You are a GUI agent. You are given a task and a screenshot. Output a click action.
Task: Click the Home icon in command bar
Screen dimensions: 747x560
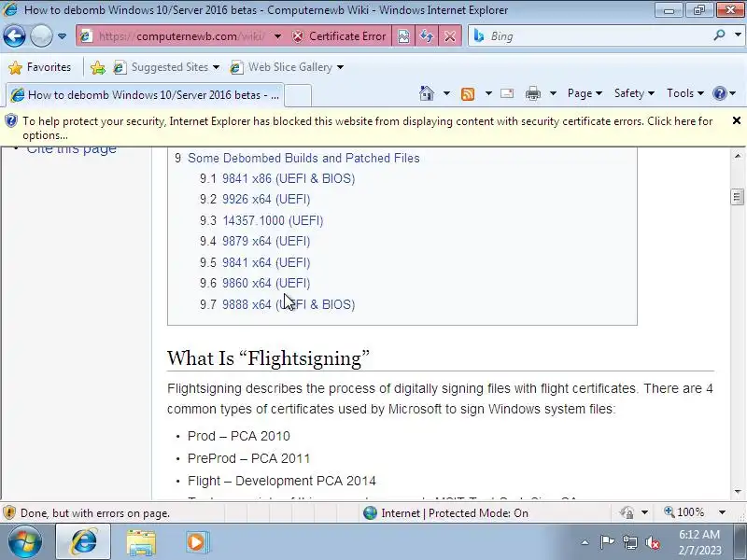point(427,93)
